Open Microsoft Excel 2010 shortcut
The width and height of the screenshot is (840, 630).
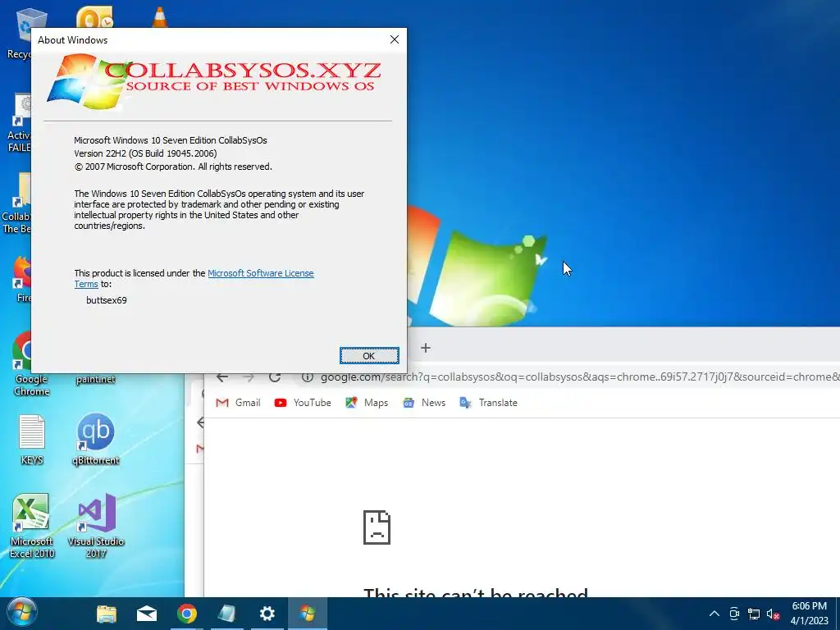click(32, 526)
